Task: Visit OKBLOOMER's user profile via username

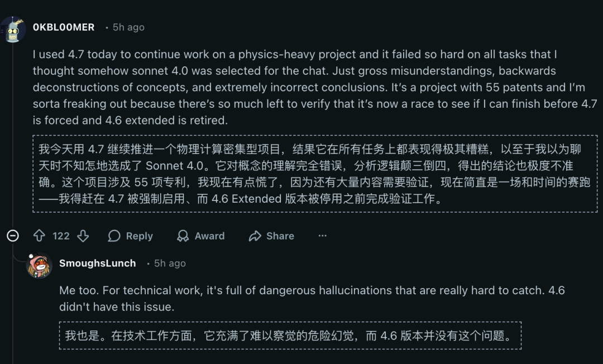Action: click(63, 27)
